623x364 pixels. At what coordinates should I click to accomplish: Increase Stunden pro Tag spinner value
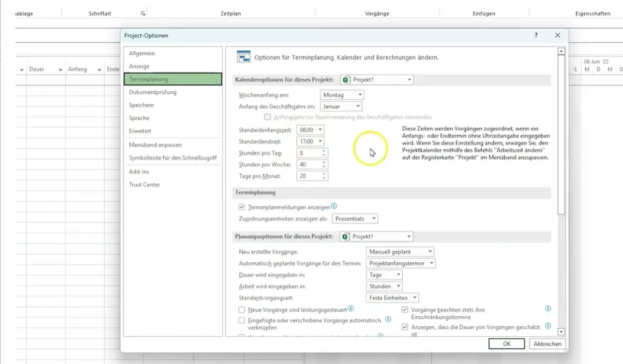tap(324, 150)
